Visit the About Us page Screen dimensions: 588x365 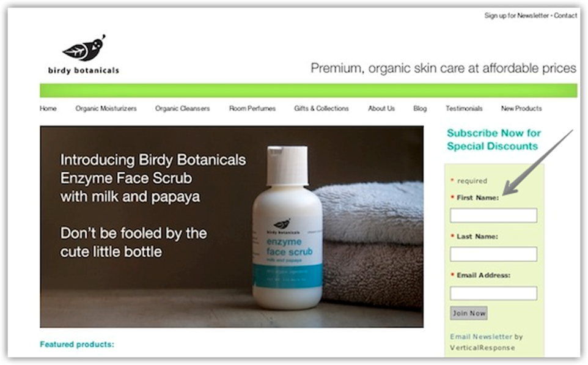(x=381, y=108)
